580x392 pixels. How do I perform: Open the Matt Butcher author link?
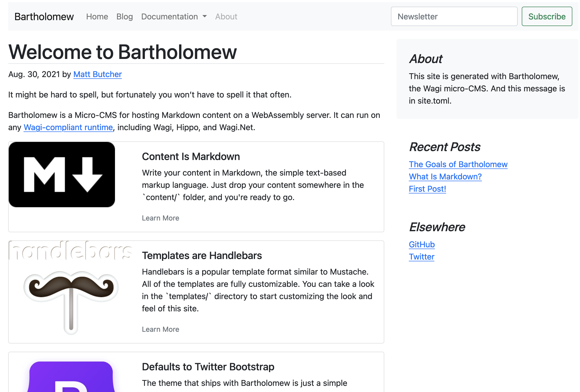coord(97,74)
